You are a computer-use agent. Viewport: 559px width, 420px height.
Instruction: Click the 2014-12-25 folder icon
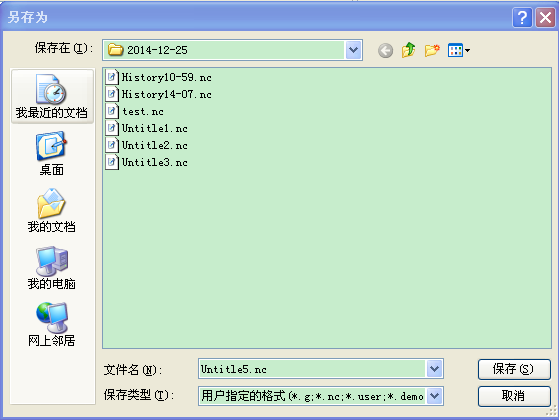point(116,50)
